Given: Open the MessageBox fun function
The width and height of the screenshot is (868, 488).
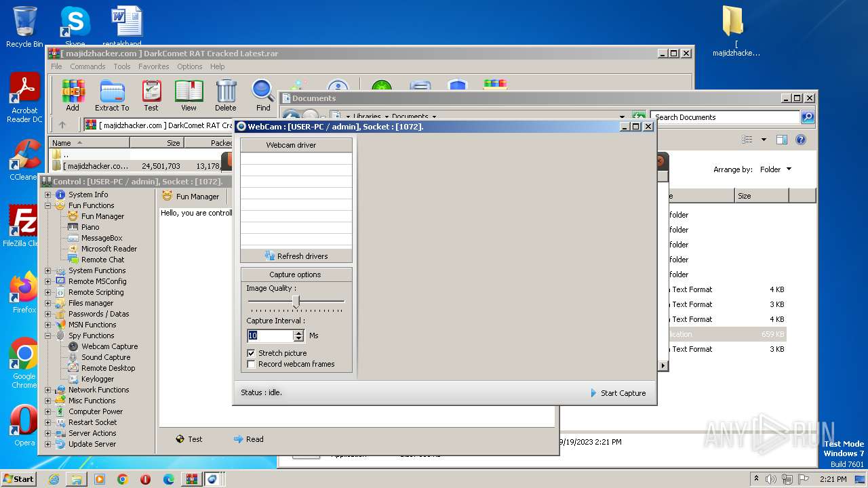Looking at the screenshot, I should click(102, 238).
